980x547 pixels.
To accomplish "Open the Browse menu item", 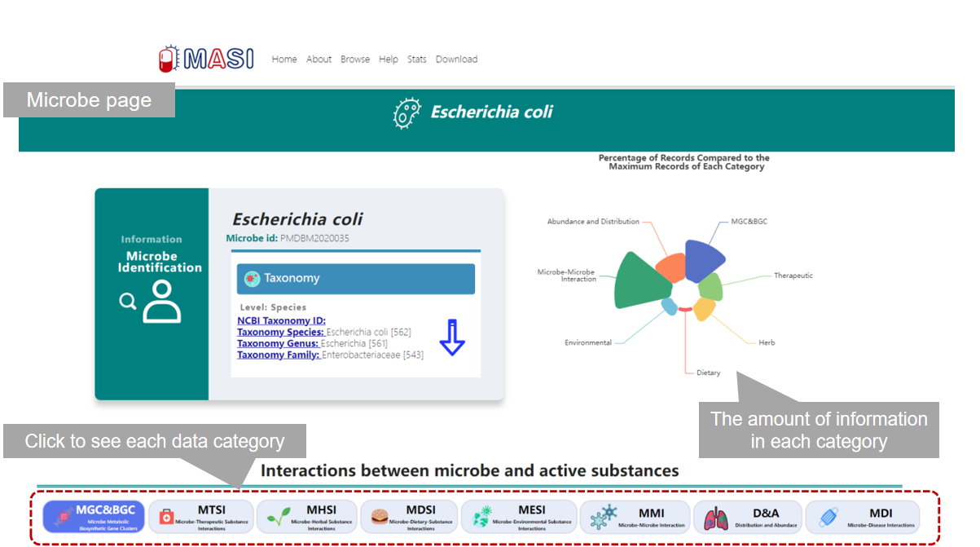I will (x=355, y=60).
